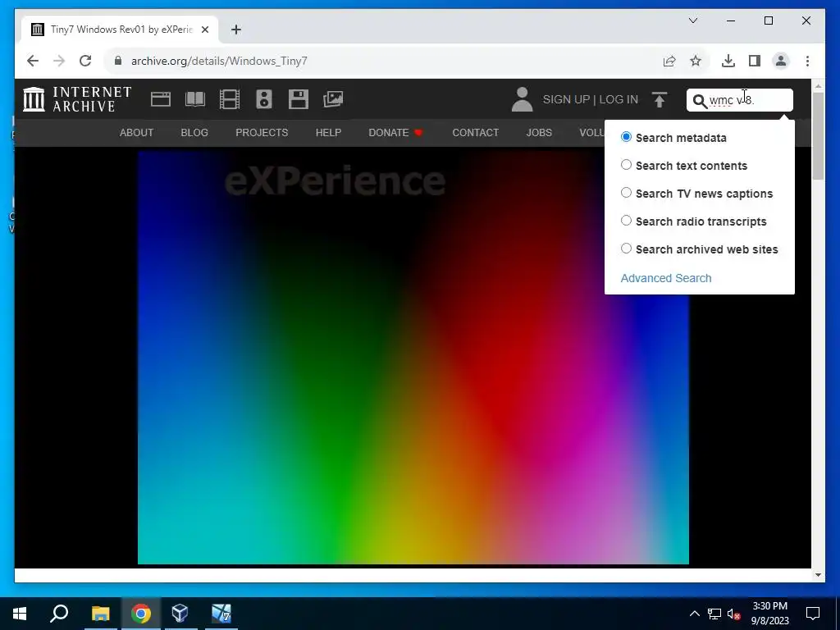Open the HELP menu item

coord(328,133)
